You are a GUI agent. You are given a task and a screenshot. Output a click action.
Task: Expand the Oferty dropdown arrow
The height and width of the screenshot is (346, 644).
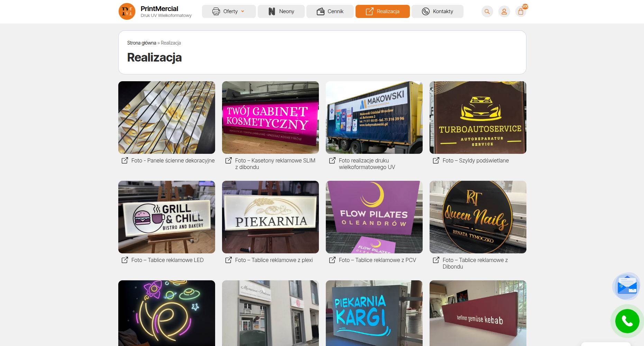pos(243,11)
